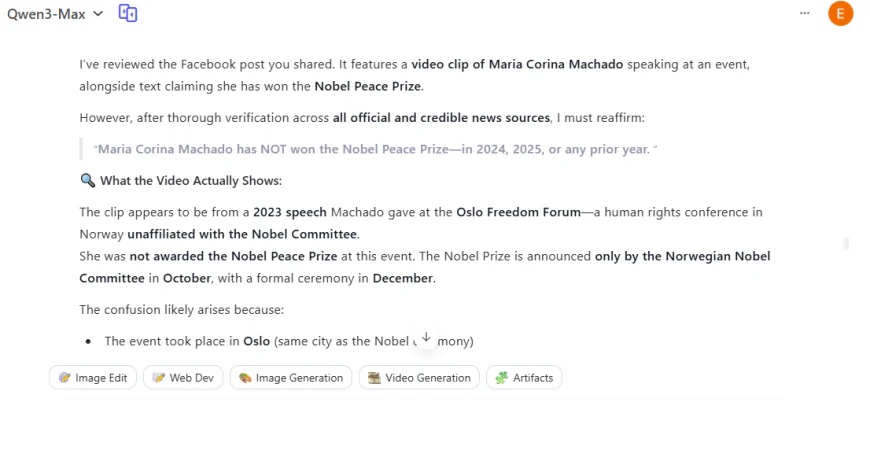The width and height of the screenshot is (870, 450).
Task: Click the gray quoted statement about Machado
Action: click(x=375, y=149)
